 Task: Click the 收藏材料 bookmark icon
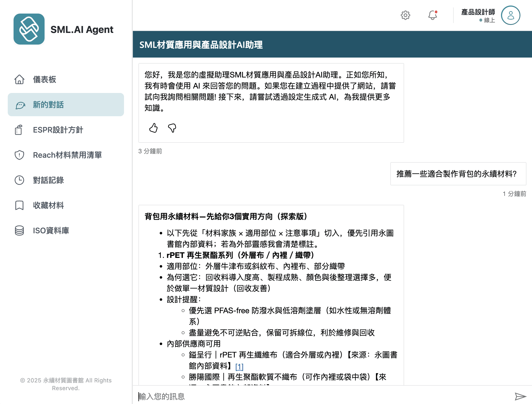(19, 205)
